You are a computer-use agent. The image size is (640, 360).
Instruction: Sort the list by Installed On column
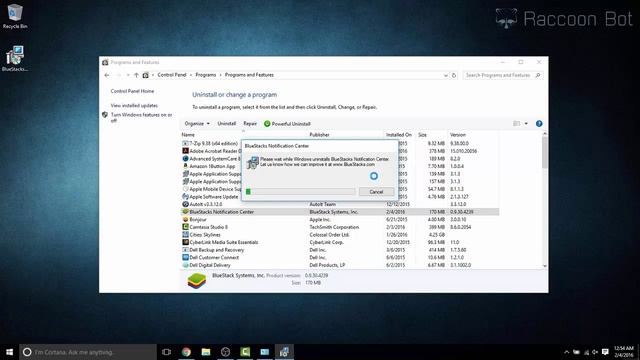(400, 135)
